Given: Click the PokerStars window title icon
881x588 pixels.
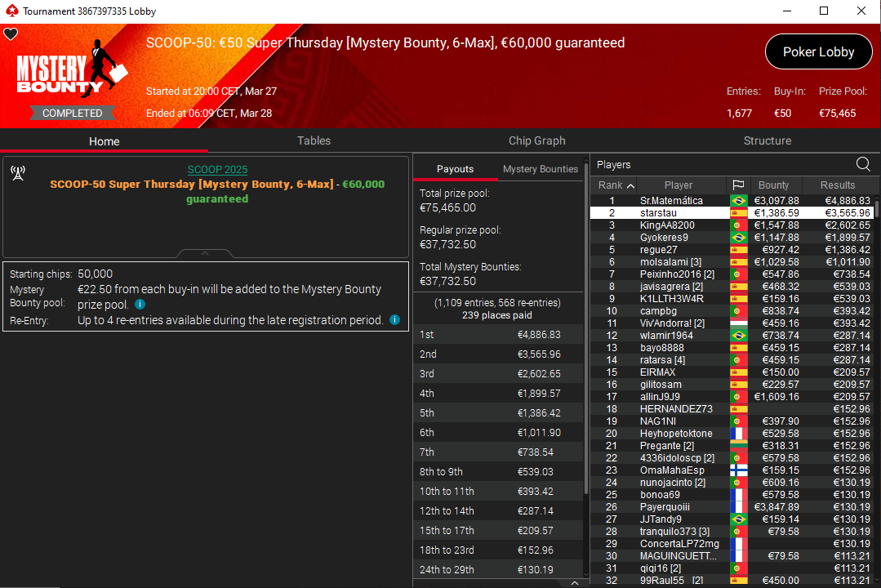Looking at the screenshot, I should pos(11,11).
